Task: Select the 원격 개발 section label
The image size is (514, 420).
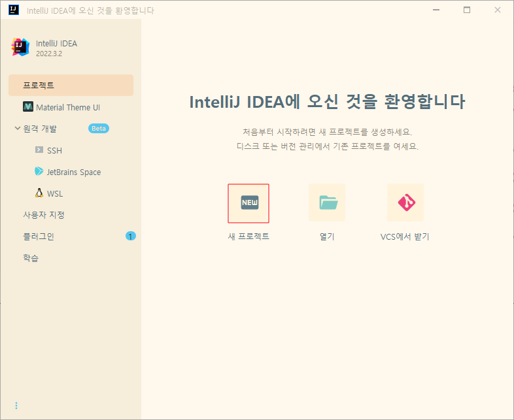Action: pyautogui.click(x=40, y=129)
